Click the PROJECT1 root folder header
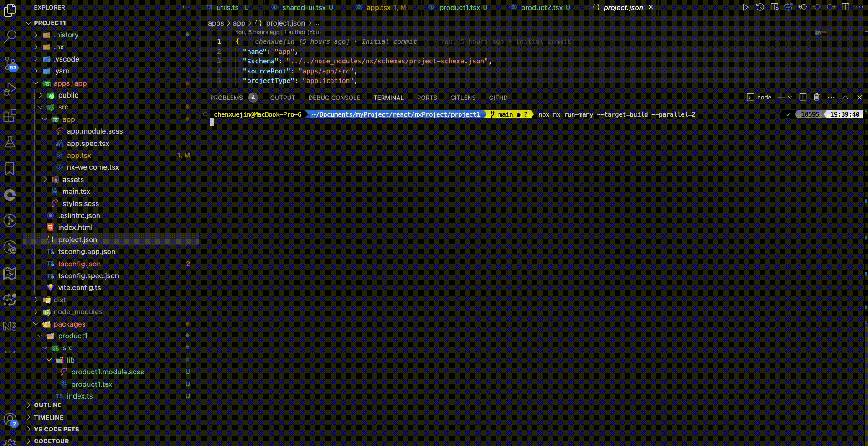 (50, 23)
